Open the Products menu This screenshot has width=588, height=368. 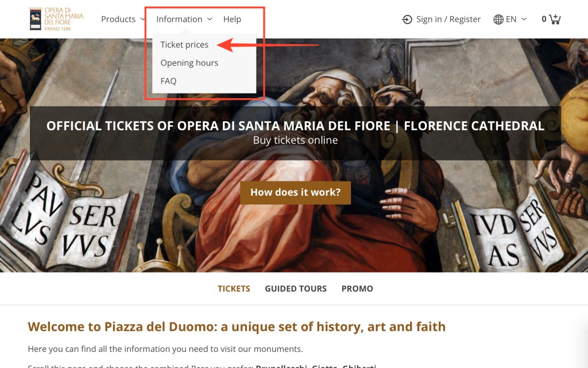(118, 19)
